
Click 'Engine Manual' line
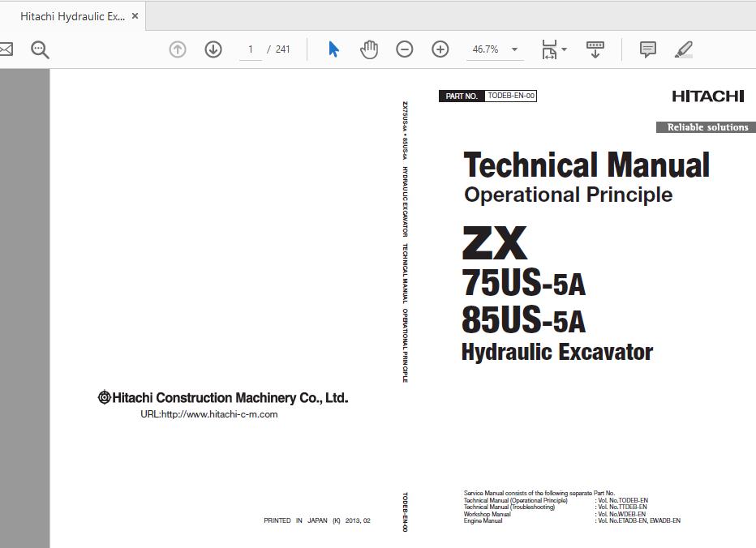(x=483, y=520)
